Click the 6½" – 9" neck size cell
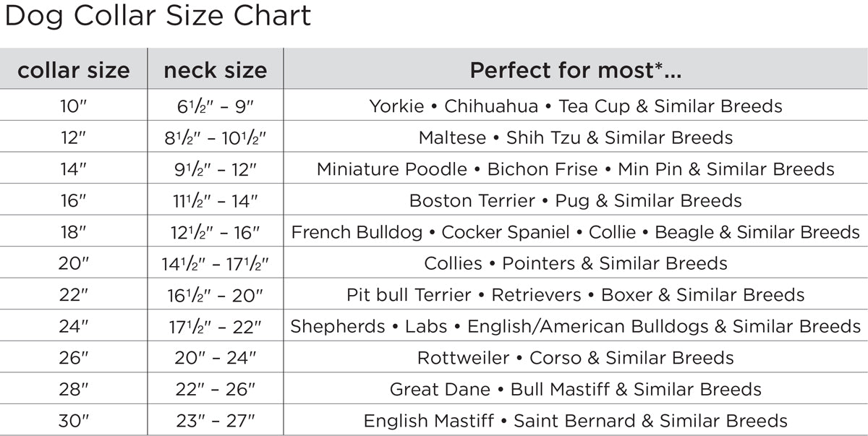The width and height of the screenshot is (868, 436). tap(215, 106)
